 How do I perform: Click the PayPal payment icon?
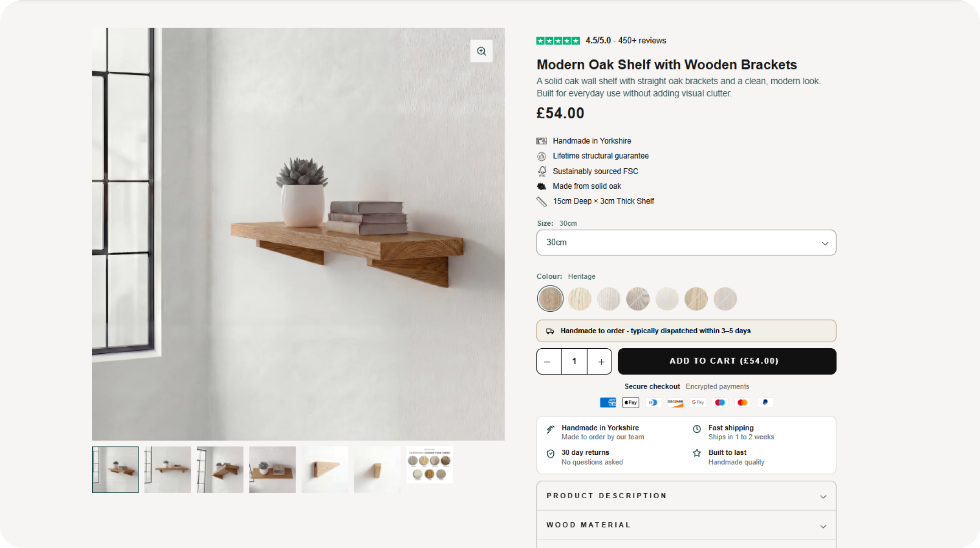[765, 402]
